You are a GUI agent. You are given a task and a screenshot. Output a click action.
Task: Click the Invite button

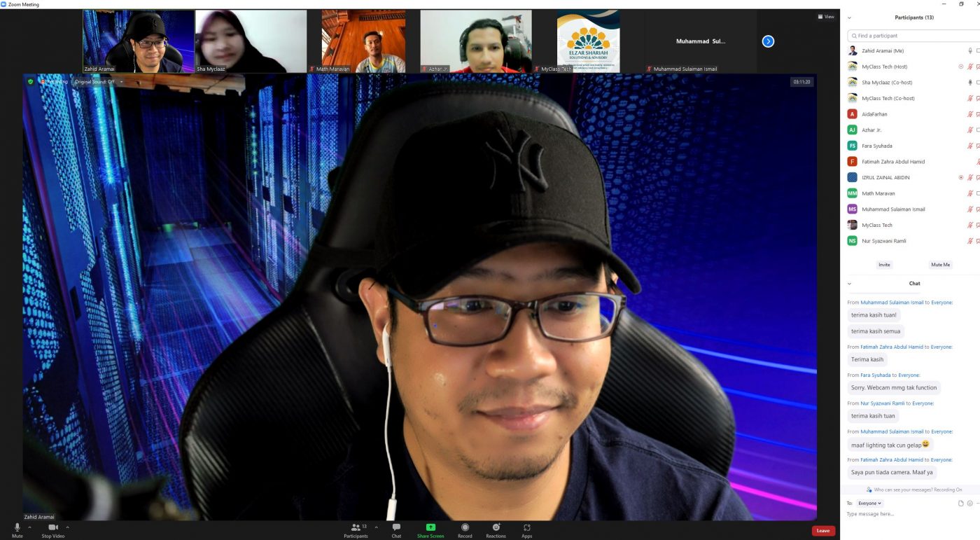pyautogui.click(x=884, y=265)
